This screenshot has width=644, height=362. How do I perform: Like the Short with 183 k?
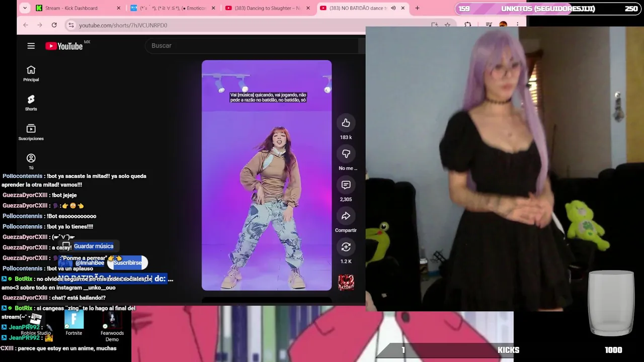click(x=346, y=123)
